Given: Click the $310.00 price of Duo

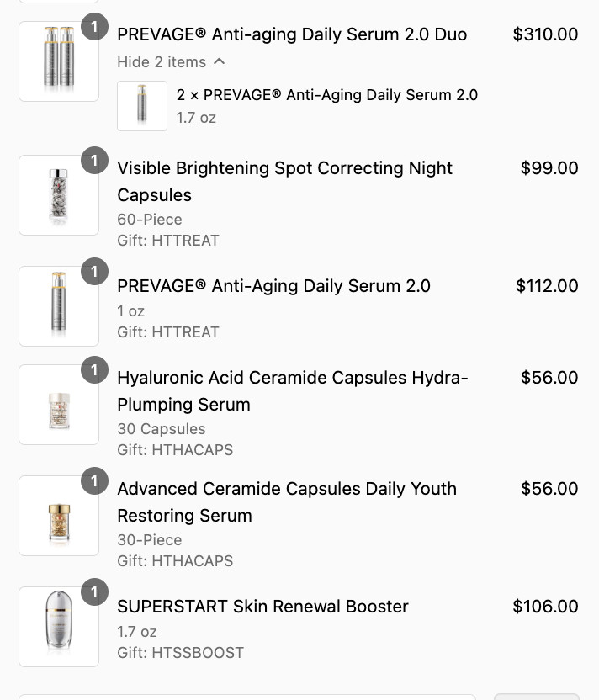Looking at the screenshot, I should [x=545, y=34].
